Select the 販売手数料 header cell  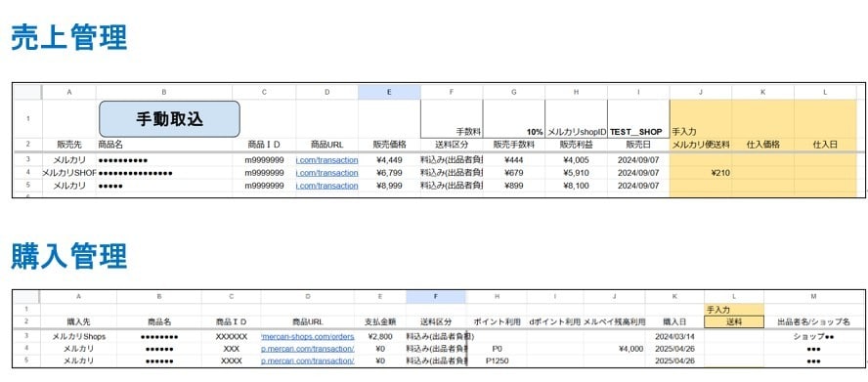(514, 145)
